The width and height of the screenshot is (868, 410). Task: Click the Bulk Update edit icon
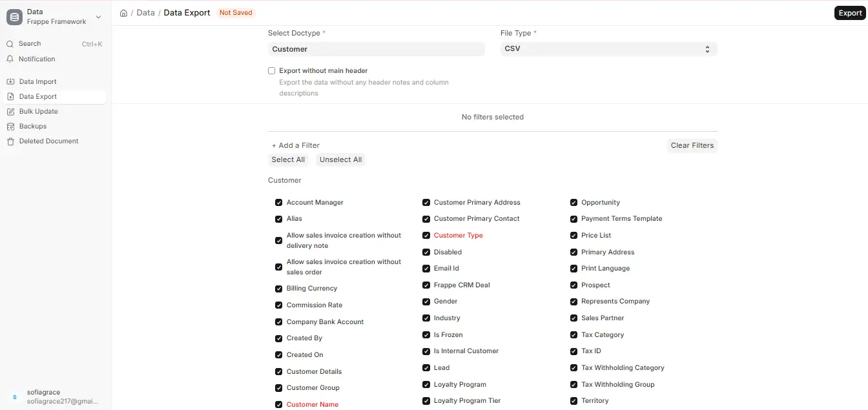10,112
